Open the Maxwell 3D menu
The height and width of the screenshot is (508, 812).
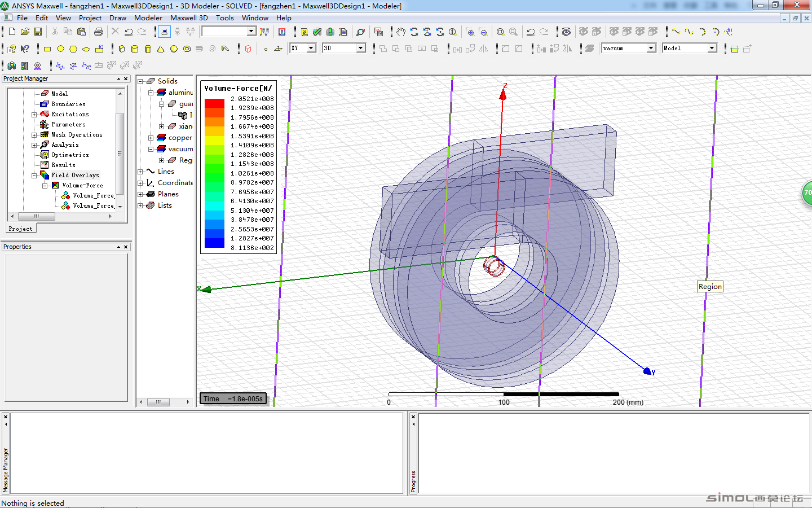[189, 17]
